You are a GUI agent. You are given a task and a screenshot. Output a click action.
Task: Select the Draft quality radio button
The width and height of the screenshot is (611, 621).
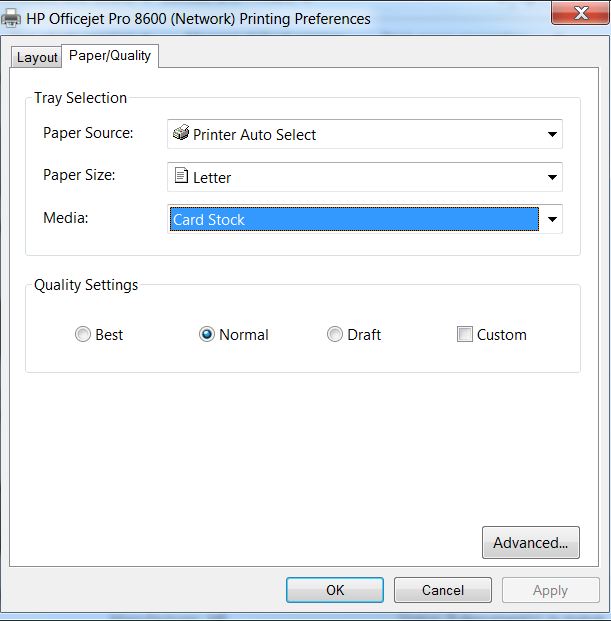(335, 334)
